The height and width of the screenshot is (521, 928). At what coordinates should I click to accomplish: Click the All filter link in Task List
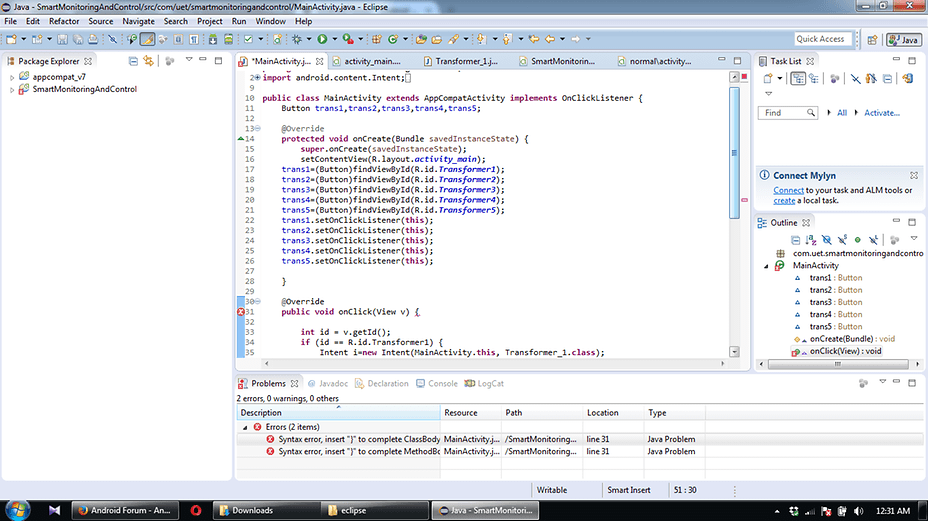pyautogui.click(x=842, y=112)
